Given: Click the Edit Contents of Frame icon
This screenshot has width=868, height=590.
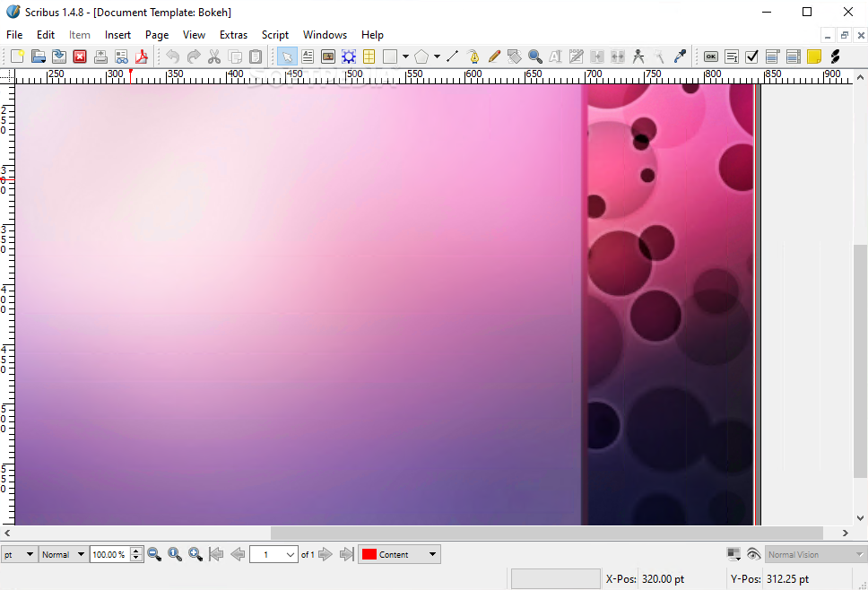Looking at the screenshot, I should (x=555, y=56).
